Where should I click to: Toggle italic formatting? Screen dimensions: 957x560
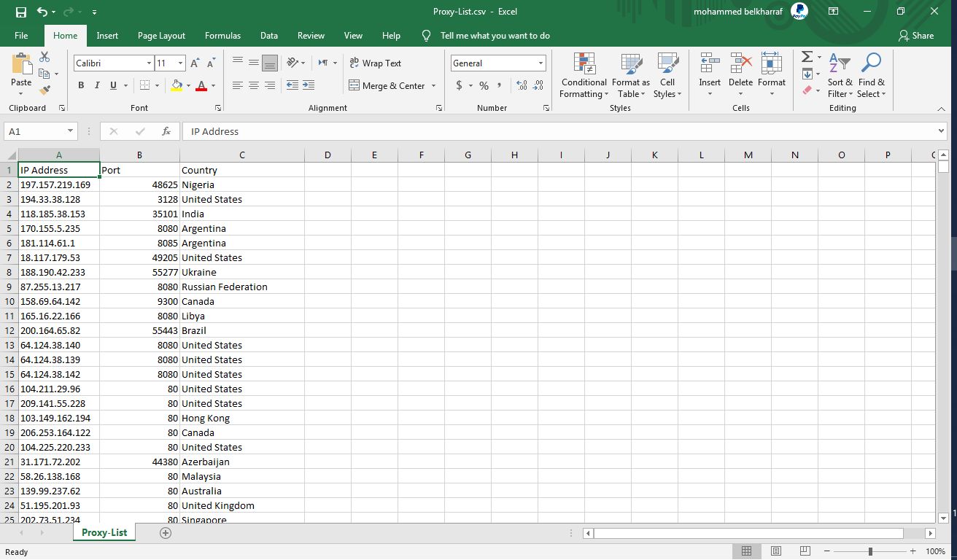tap(97, 85)
